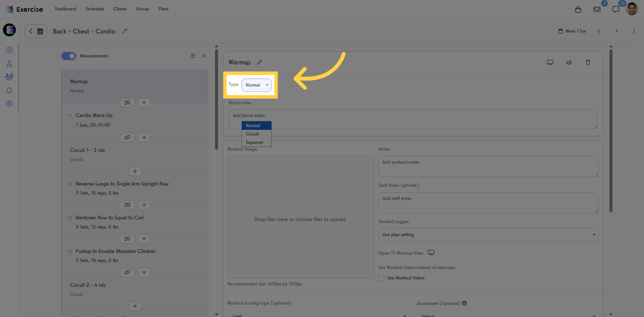Click the plus button under Cardio Warm Up

pos(144,137)
